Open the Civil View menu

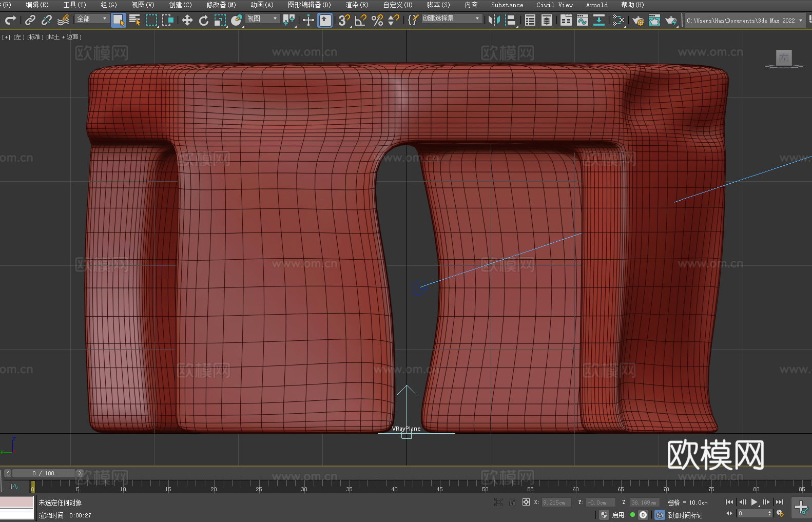[555, 5]
